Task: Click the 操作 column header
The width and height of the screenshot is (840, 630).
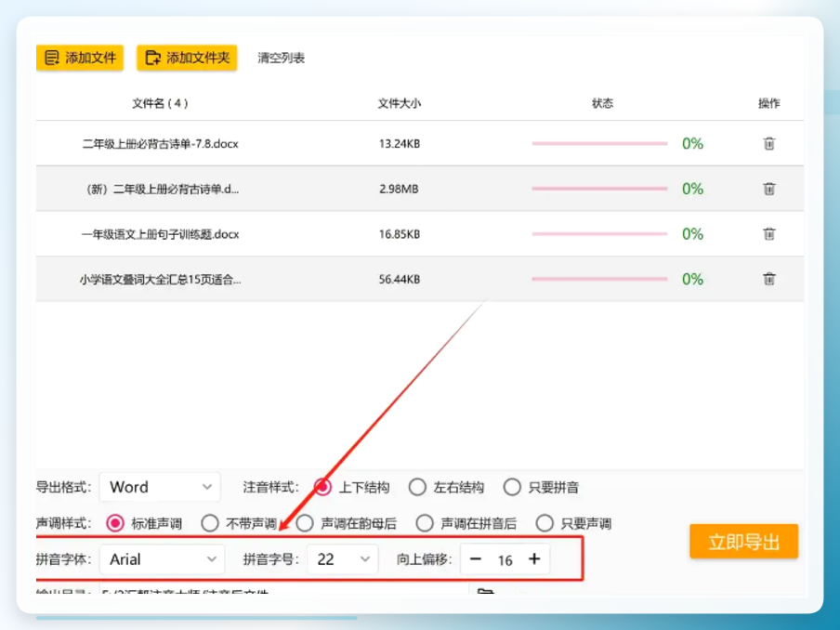Action: click(768, 103)
